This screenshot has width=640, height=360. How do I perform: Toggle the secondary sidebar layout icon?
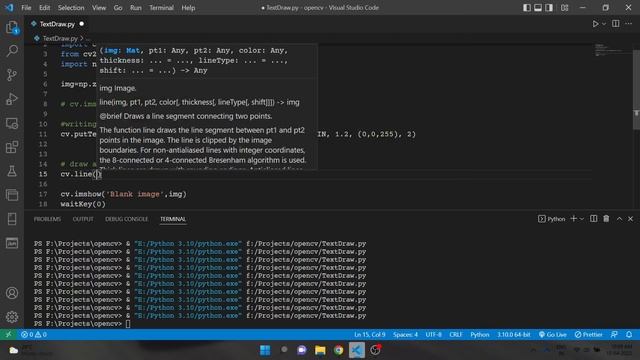click(549, 8)
